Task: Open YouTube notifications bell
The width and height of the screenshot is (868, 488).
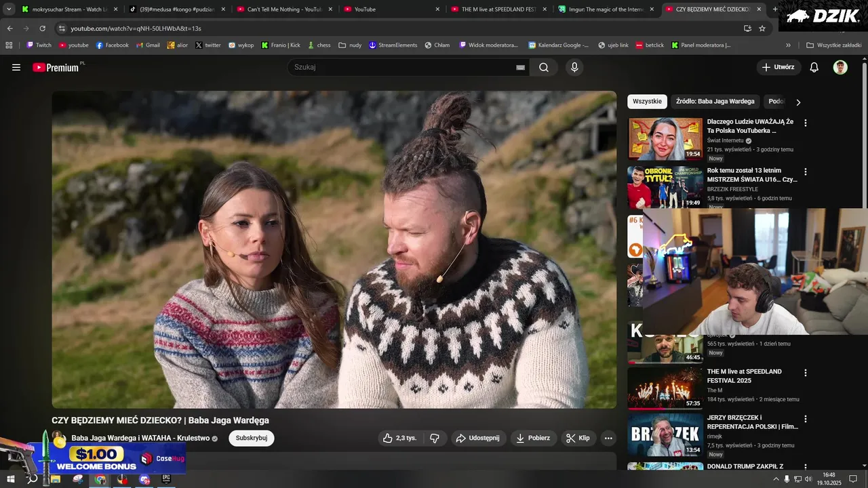Action: 814,67
